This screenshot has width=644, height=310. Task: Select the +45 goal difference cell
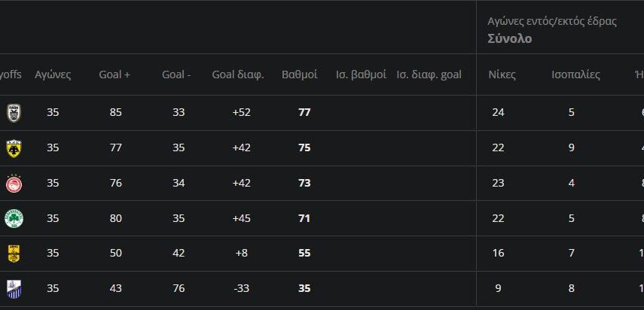click(x=242, y=218)
